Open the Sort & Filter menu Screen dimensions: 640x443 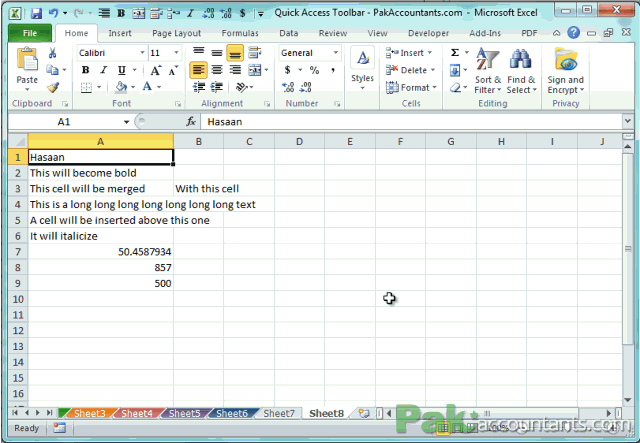pos(487,71)
